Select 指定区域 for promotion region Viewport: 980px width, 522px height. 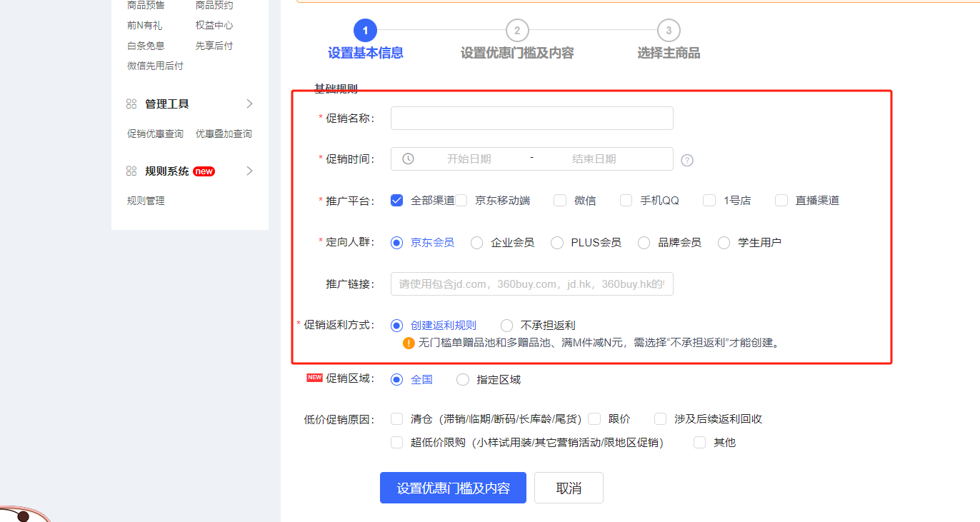tap(463, 380)
